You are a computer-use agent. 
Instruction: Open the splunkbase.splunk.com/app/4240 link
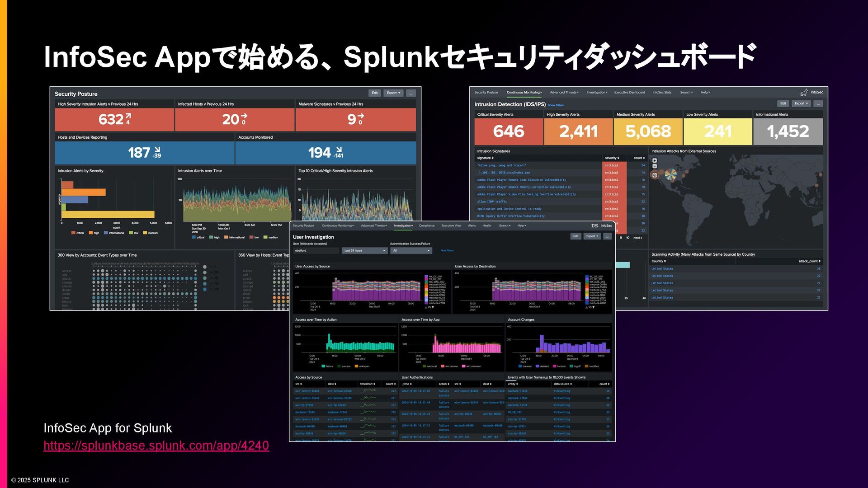(x=156, y=446)
